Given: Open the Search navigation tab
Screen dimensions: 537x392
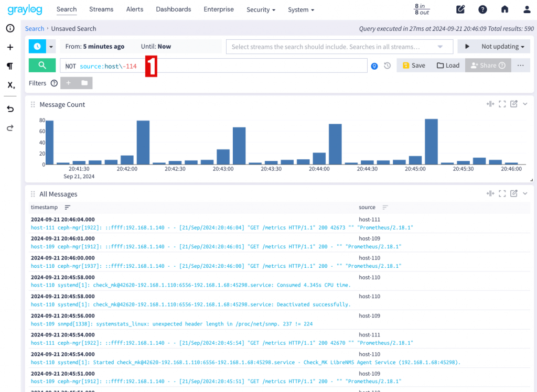Looking at the screenshot, I should click(x=67, y=9).
